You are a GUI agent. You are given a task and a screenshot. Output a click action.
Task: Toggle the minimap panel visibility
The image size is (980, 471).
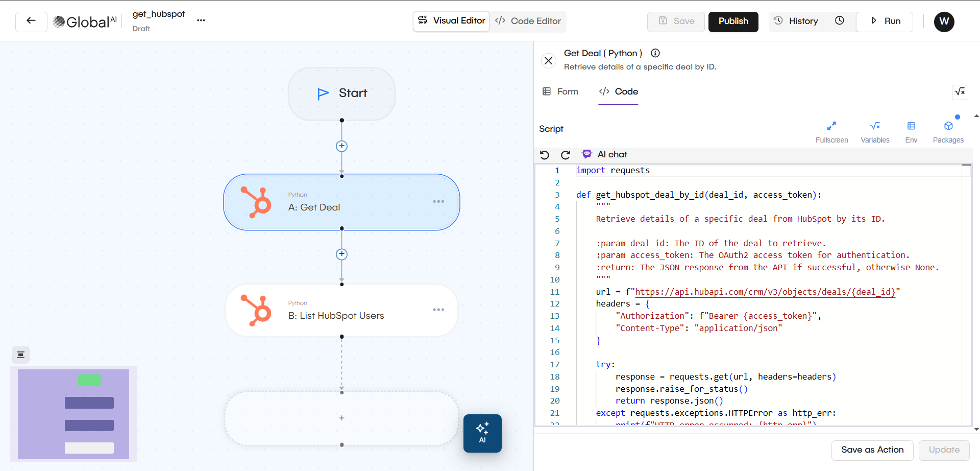coord(20,355)
